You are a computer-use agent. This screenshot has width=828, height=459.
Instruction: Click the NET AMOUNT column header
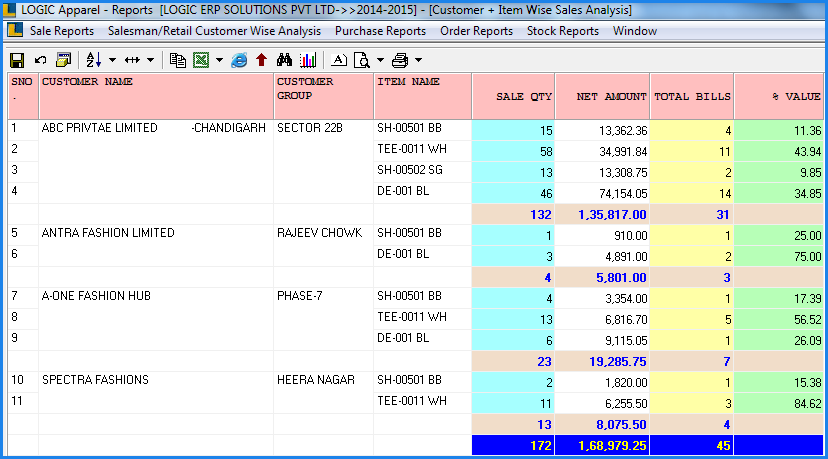pyautogui.click(x=603, y=96)
